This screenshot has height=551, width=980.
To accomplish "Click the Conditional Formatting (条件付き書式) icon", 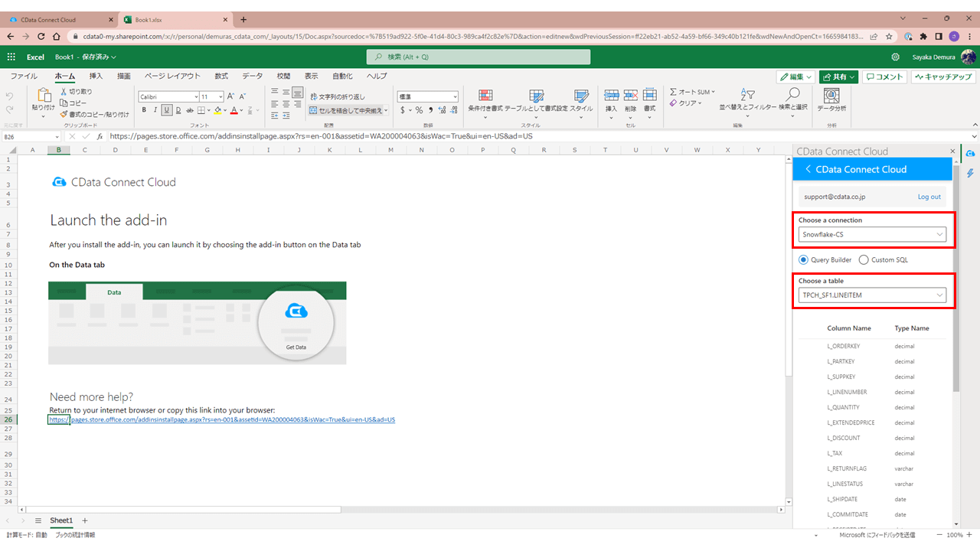I will coord(485,95).
